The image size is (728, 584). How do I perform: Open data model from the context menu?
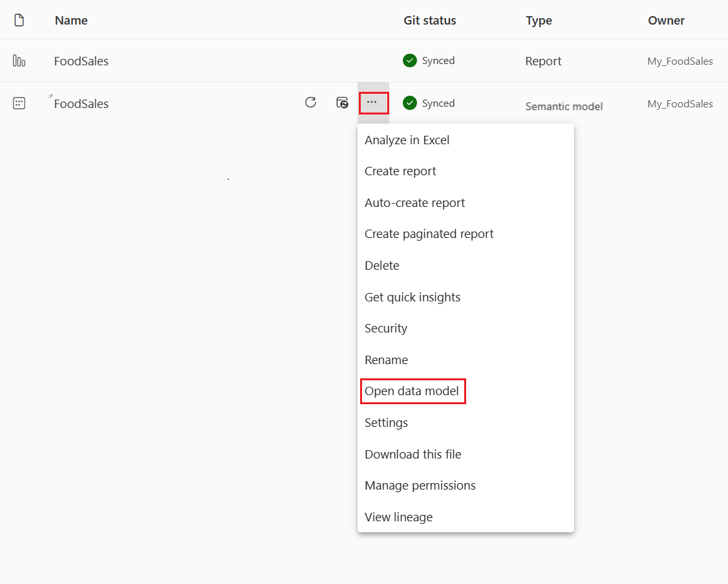pos(412,391)
